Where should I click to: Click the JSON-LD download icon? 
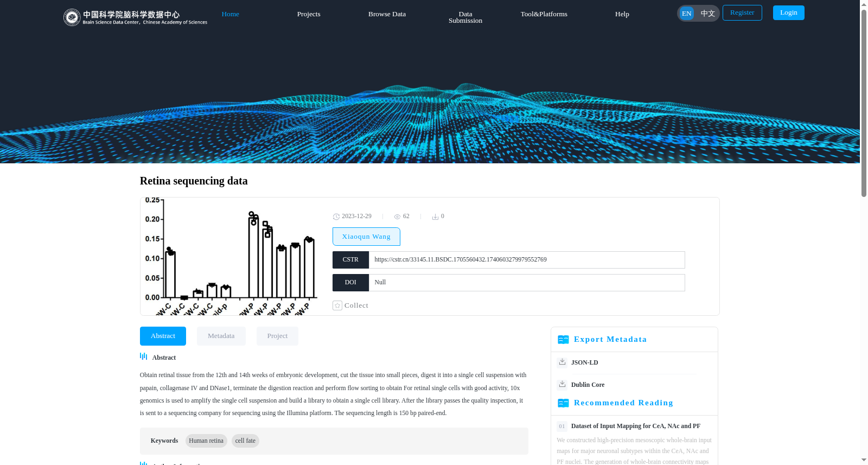(x=562, y=362)
